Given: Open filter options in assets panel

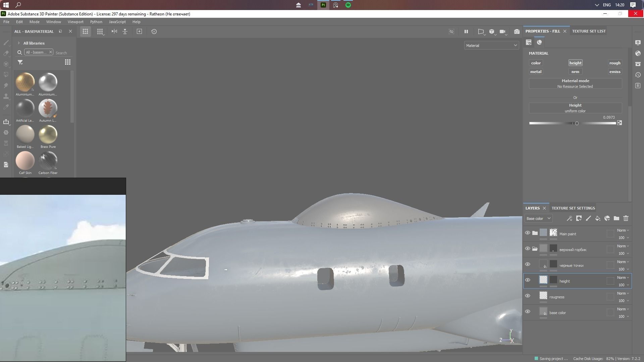Looking at the screenshot, I should (20, 62).
